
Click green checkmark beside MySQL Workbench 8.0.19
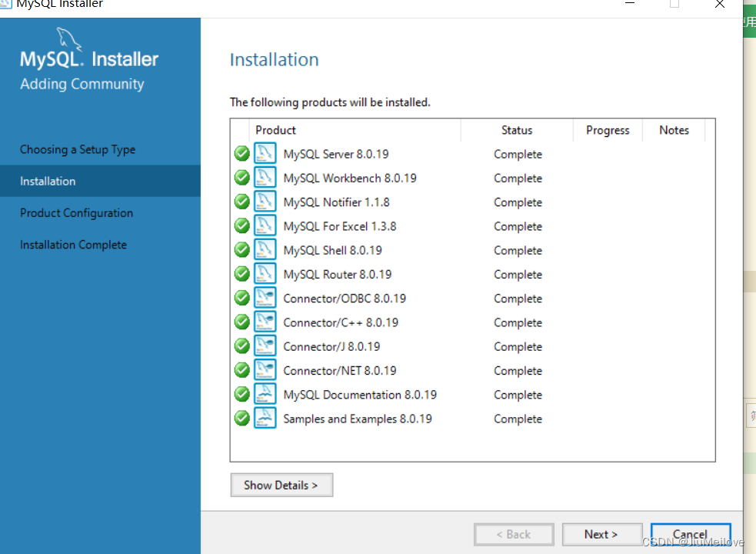tap(242, 178)
